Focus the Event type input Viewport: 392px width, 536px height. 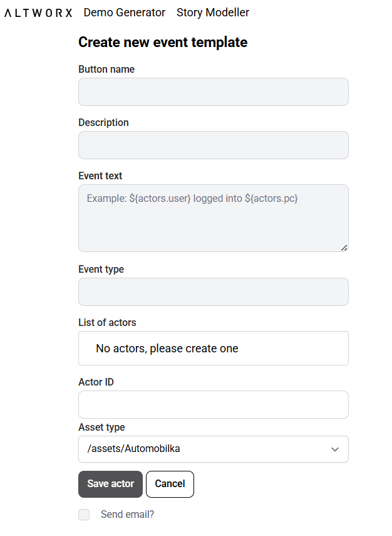point(213,292)
